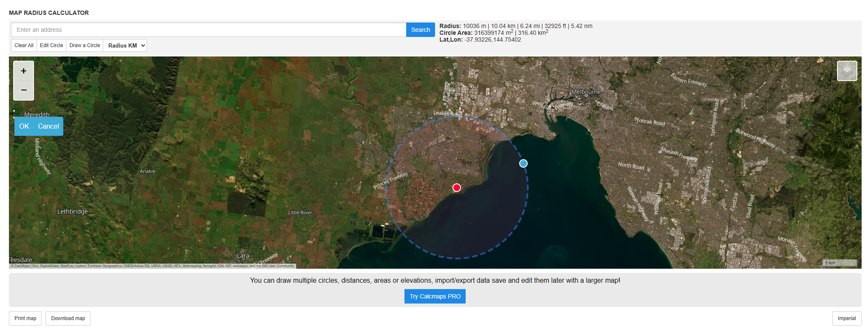Confirm circle edit with OK
This screenshot has width=868, height=329.
click(x=24, y=126)
